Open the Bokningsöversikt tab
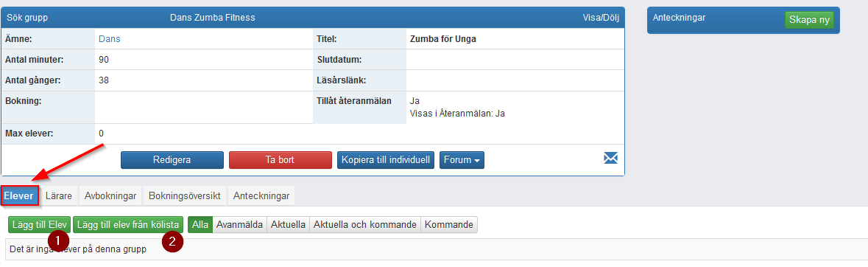Image resolution: width=868 pixels, height=267 pixels. coord(184,196)
